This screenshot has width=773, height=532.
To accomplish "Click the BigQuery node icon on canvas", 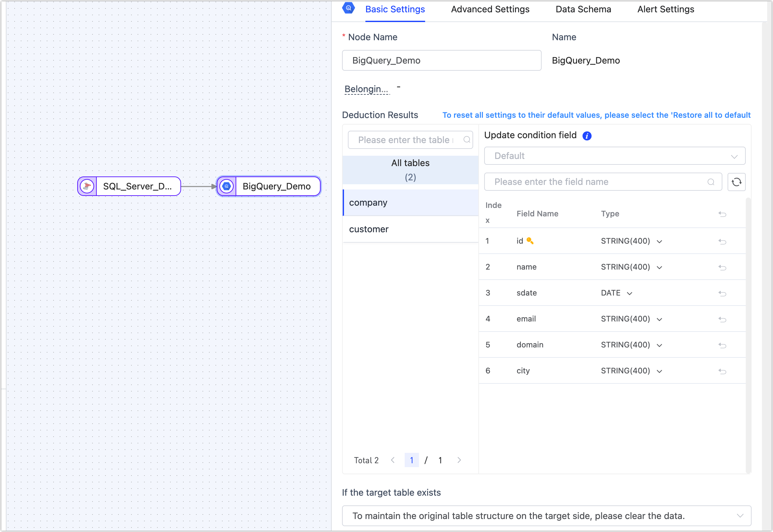I will (x=227, y=186).
